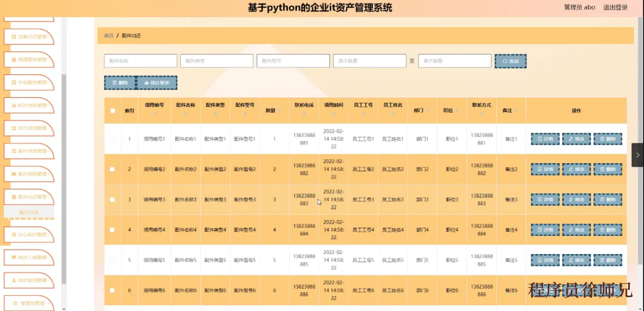Click the 耗材领用管理 person icon in sidebar
644x311 pixels.
[x=14, y=281]
